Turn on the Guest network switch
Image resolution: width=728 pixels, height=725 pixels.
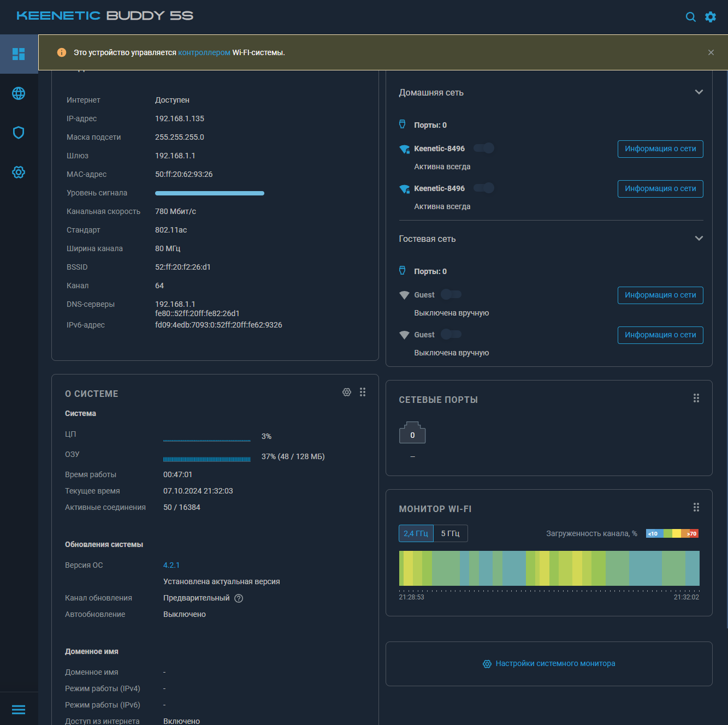(451, 294)
